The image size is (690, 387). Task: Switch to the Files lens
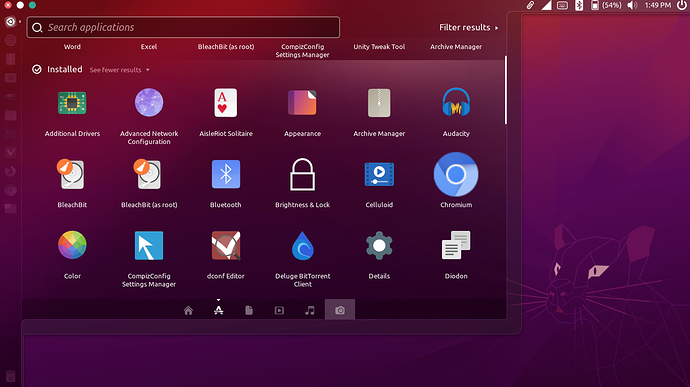[x=249, y=310]
